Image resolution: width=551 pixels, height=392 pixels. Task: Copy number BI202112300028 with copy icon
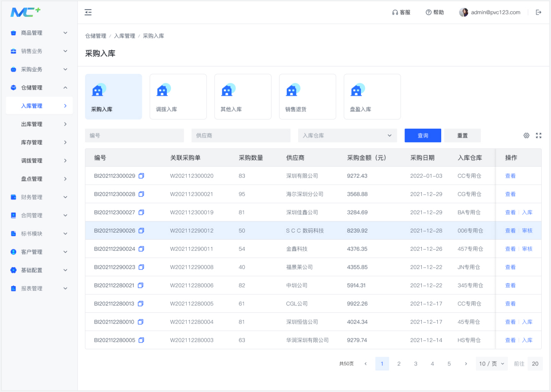pos(141,194)
